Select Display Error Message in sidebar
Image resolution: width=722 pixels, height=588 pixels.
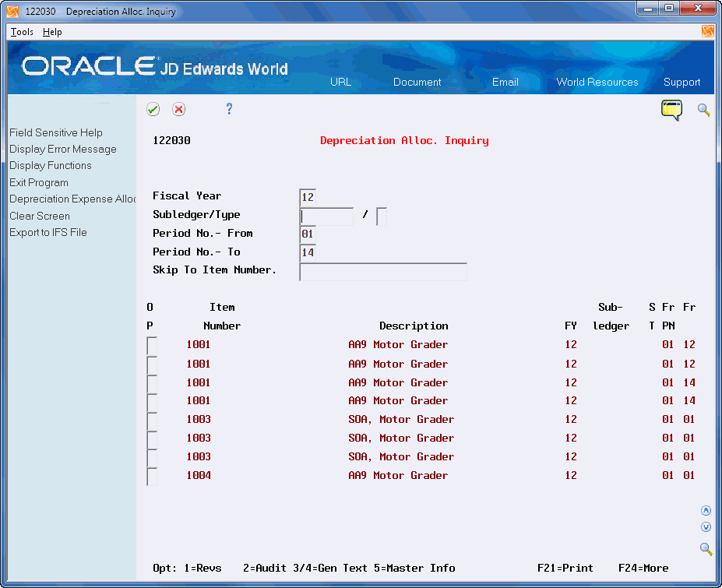tap(62, 150)
